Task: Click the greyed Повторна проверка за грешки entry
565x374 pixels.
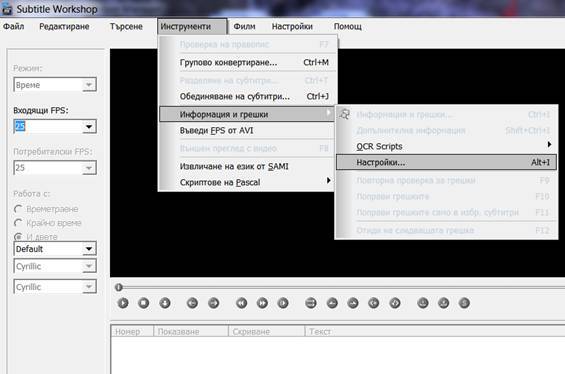Action: click(x=446, y=180)
